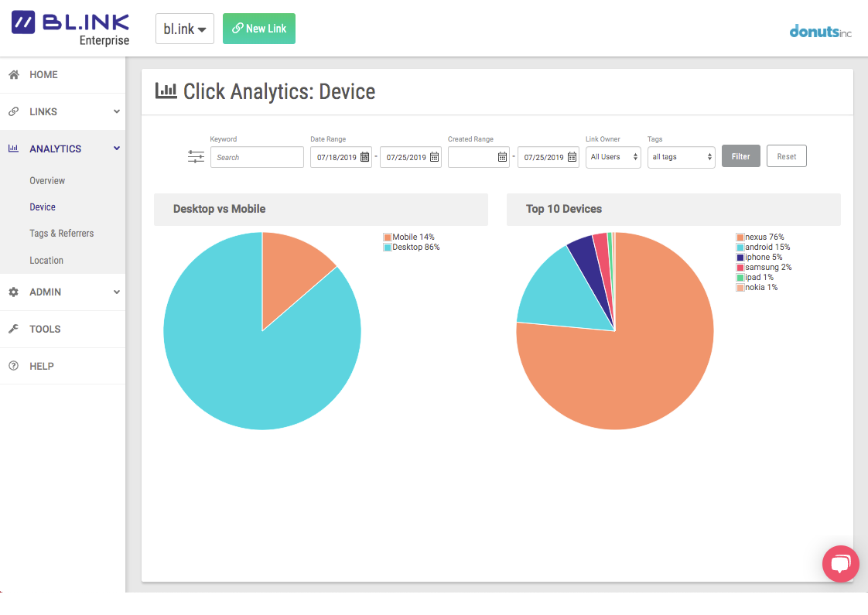Open the Link Owner All Users dropdown
868x615 pixels.
[613, 157]
